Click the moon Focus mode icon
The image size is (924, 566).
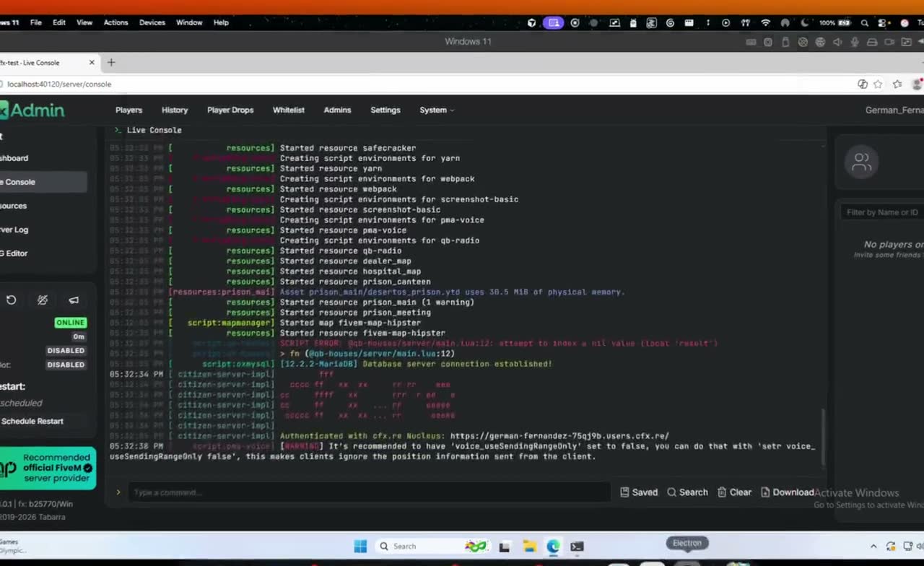pos(804,23)
